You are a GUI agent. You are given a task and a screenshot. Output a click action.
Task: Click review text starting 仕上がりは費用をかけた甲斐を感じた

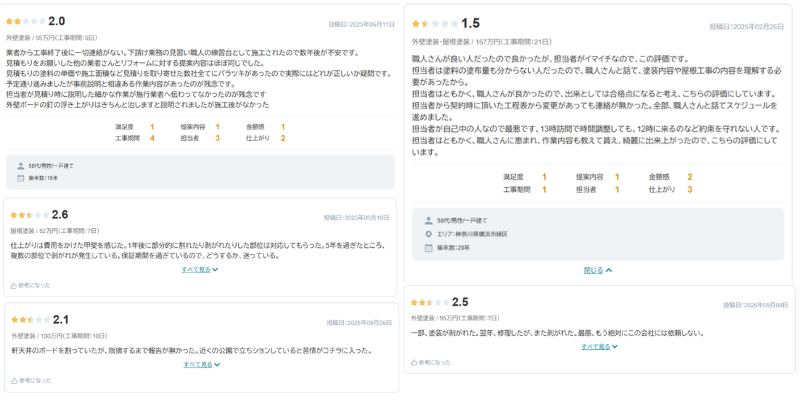pos(198,251)
